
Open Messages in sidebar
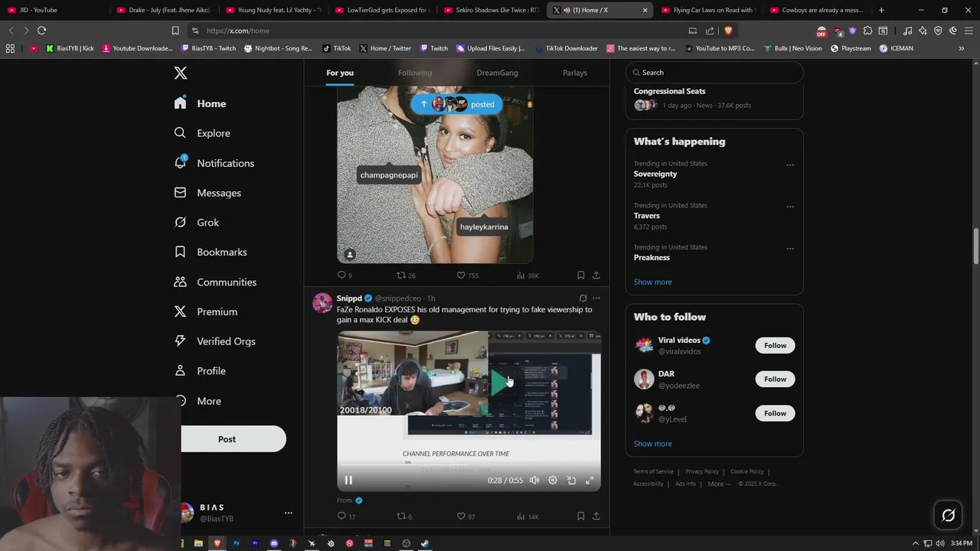207,193
